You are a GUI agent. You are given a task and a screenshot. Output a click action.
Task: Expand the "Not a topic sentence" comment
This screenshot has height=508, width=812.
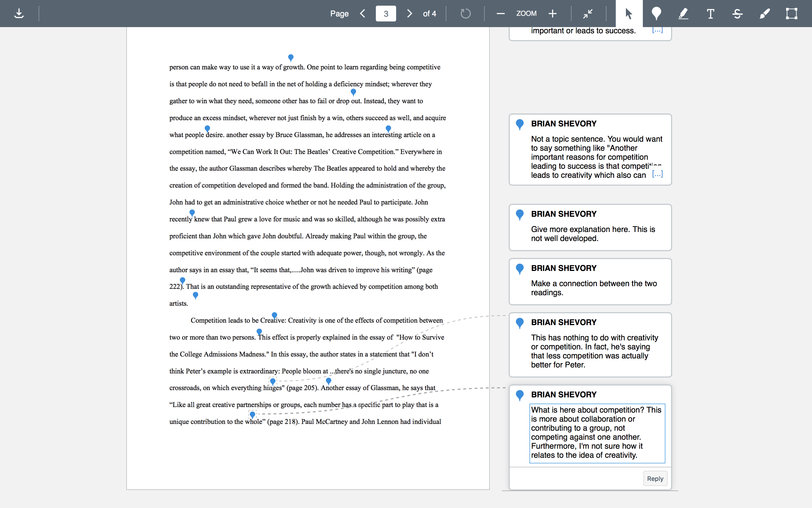(657, 174)
